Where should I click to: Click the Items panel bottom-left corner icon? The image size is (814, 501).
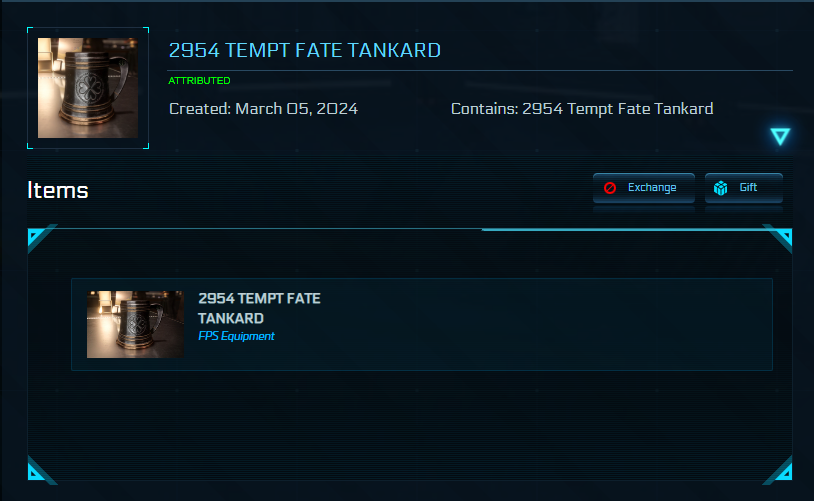36,470
